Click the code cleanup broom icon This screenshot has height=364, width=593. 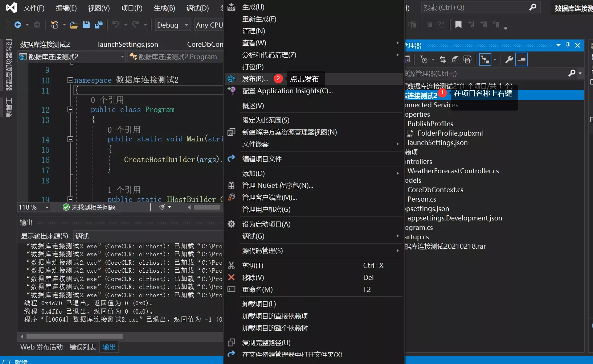pyautogui.click(x=162, y=207)
